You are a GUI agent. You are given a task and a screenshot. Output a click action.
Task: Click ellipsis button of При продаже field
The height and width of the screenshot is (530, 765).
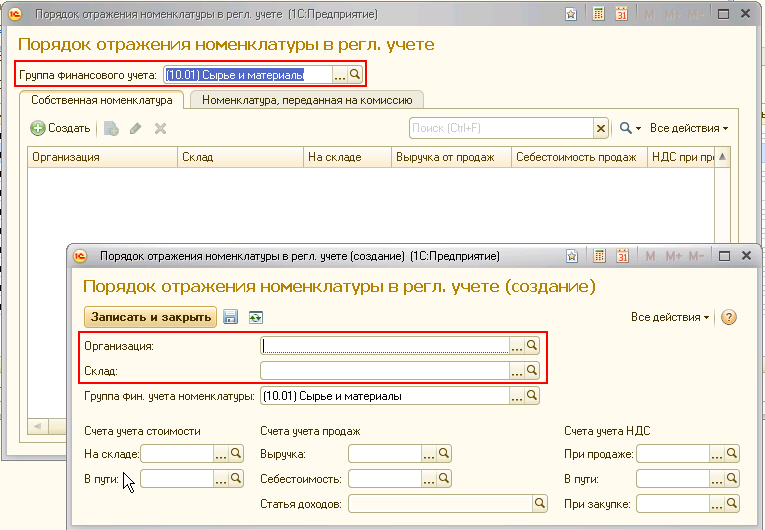coord(717,454)
